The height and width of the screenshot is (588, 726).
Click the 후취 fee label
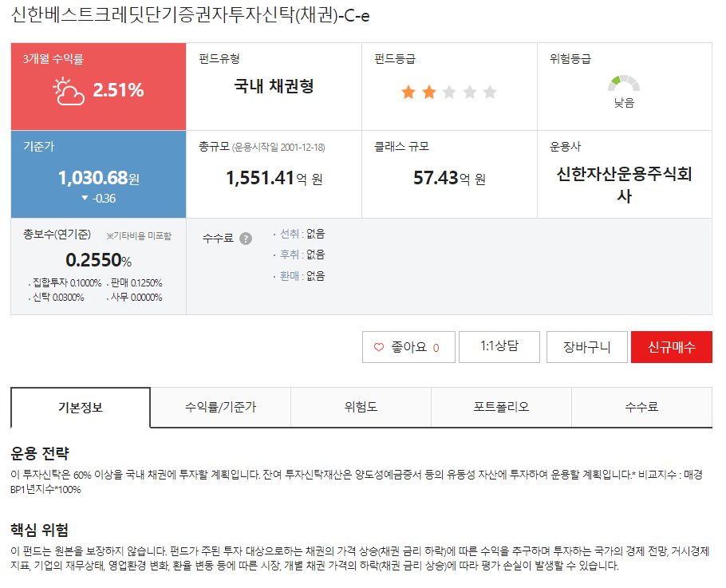[290, 255]
